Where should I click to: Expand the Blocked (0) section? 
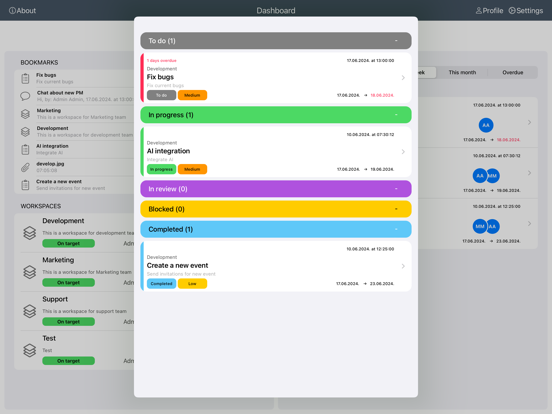(276, 209)
